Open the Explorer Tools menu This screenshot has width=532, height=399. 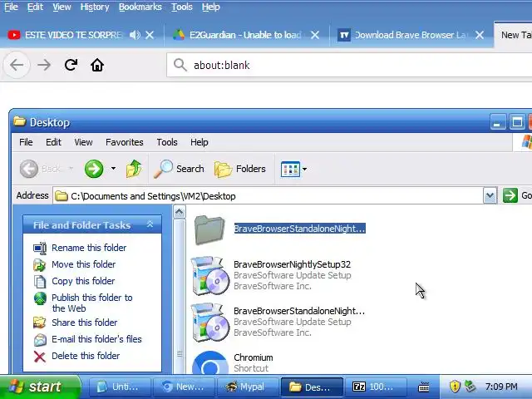click(x=167, y=142)
